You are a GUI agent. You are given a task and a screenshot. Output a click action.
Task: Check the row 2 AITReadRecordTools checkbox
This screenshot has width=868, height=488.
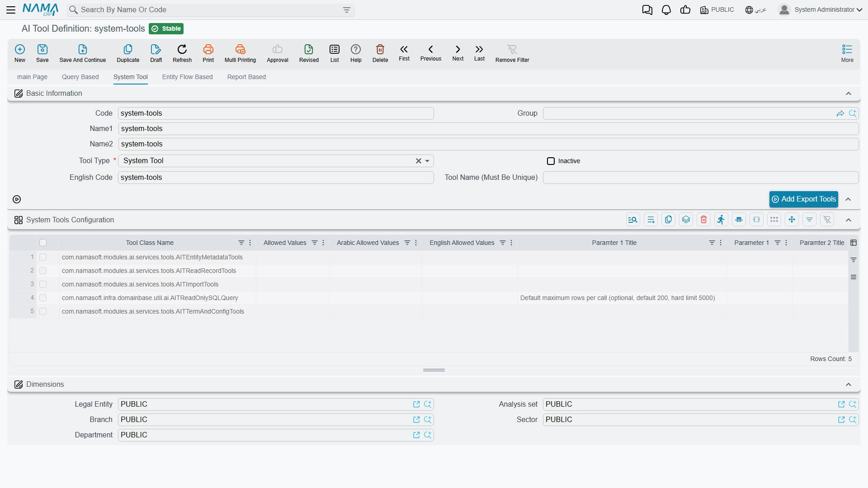tap(43, 271)
